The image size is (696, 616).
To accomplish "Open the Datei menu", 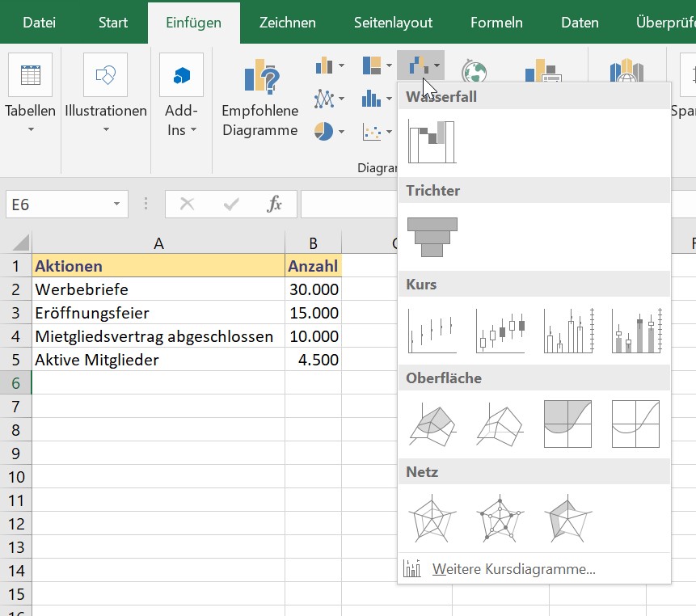I will click(x=38, y=23).
